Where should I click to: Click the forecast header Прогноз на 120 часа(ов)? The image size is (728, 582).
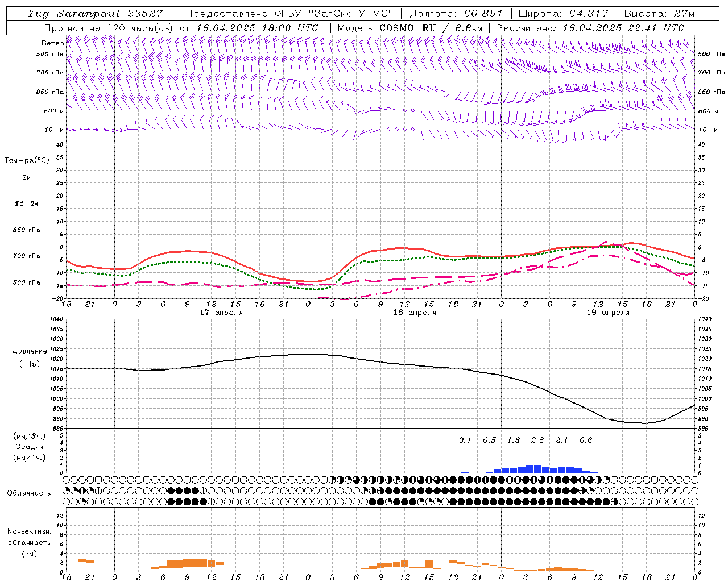[x=109, y=28]
